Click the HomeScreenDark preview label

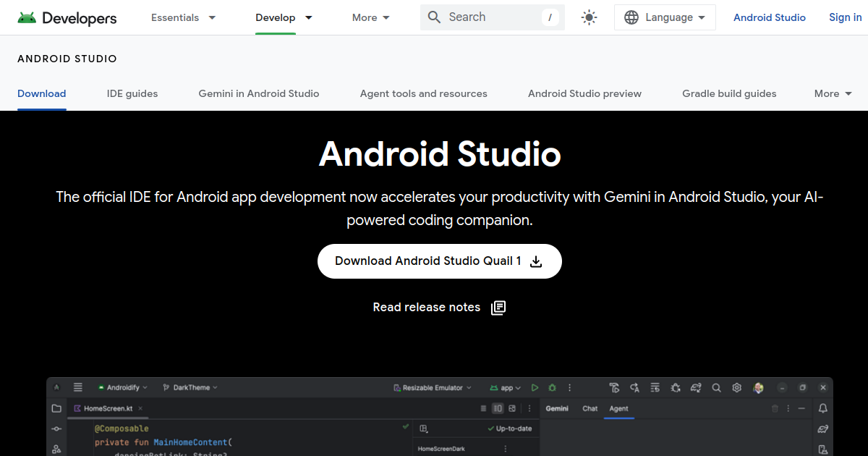click(441, 449)
